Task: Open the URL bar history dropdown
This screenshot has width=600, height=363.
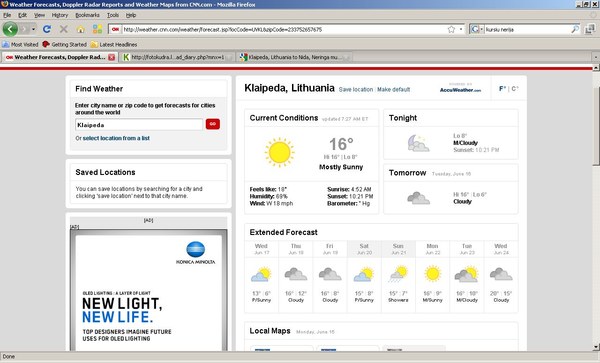Action: click(x=461, y=29)
